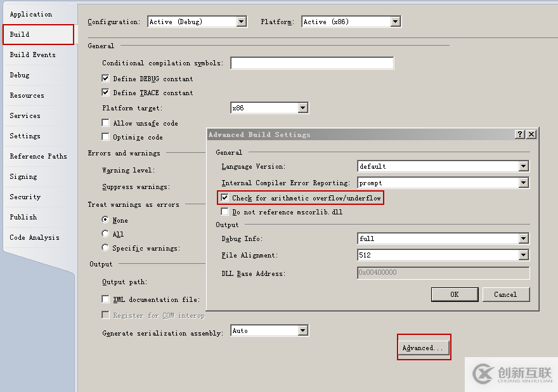The height and width of the screenshot is (392, 558).
Task: Open the Platform target dropdown
Action: pyautogui.click(x=303, y=108)
